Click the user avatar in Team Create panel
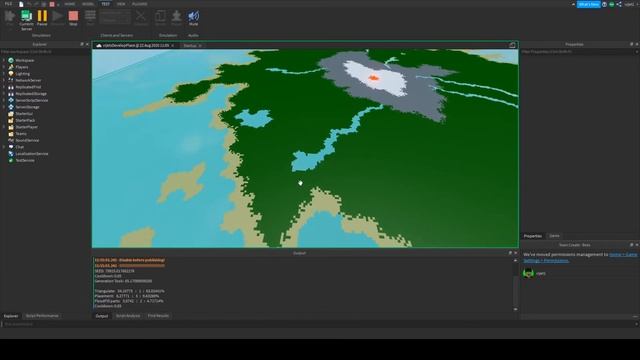This screenshot has width=640, height=360. tap(528, 273)
